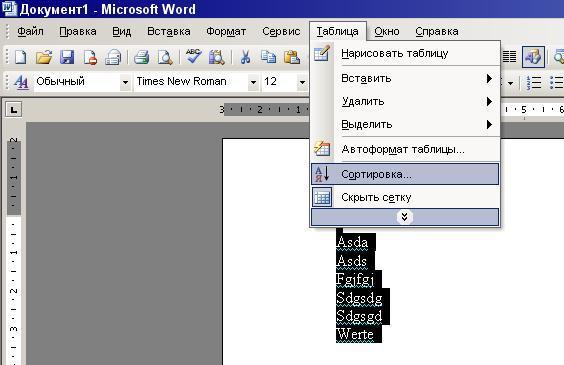This screenshot has width=564, height=365.
Task: Open Print Preview from the toolbar
Action: click(165, 57)
